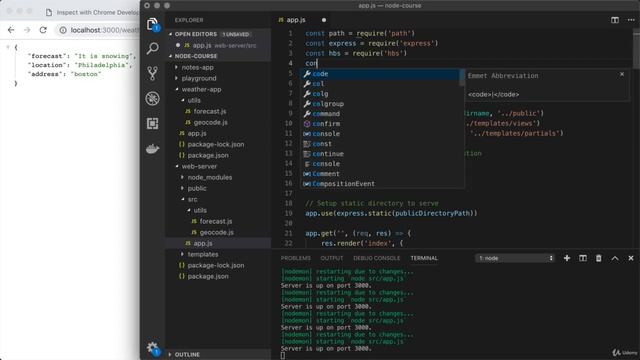
Task: Maximize the terminal panel with chevron
Action: (x=615, y=258)
